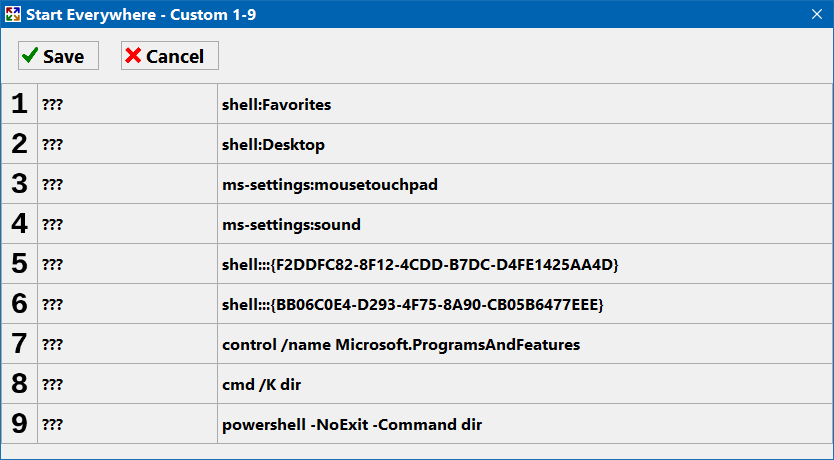Viewport: 834px width, 460px height.
Task: Edit the BB06C0E4 shell GUID command field
Action: coord(524,304)
